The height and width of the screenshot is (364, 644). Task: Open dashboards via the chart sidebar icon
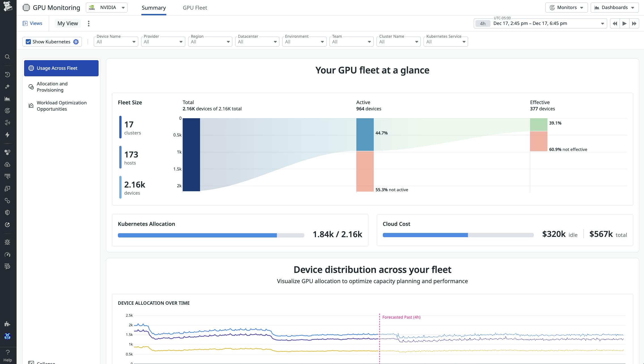pyautogui.click(x=8, y=98)
